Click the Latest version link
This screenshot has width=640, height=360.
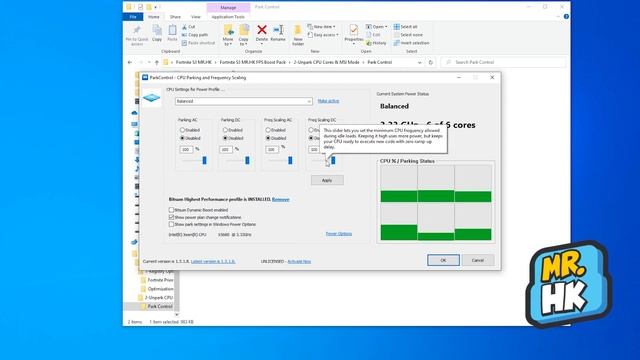tap(213, 261)
